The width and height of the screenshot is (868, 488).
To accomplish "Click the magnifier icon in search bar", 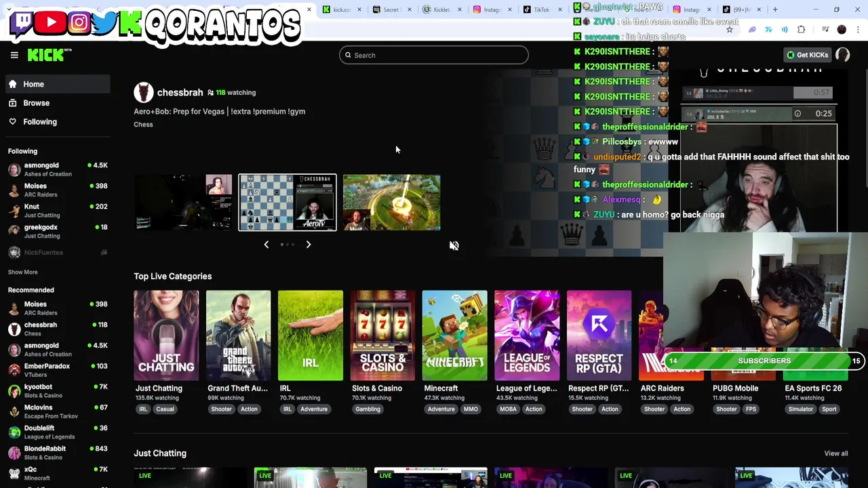I will pyautogui.click(x=348, y=56).
